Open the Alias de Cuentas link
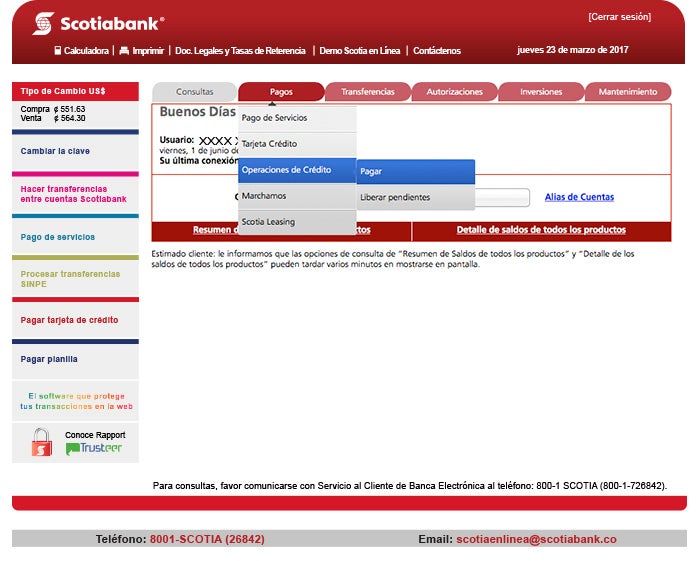 tap(579, 197)
